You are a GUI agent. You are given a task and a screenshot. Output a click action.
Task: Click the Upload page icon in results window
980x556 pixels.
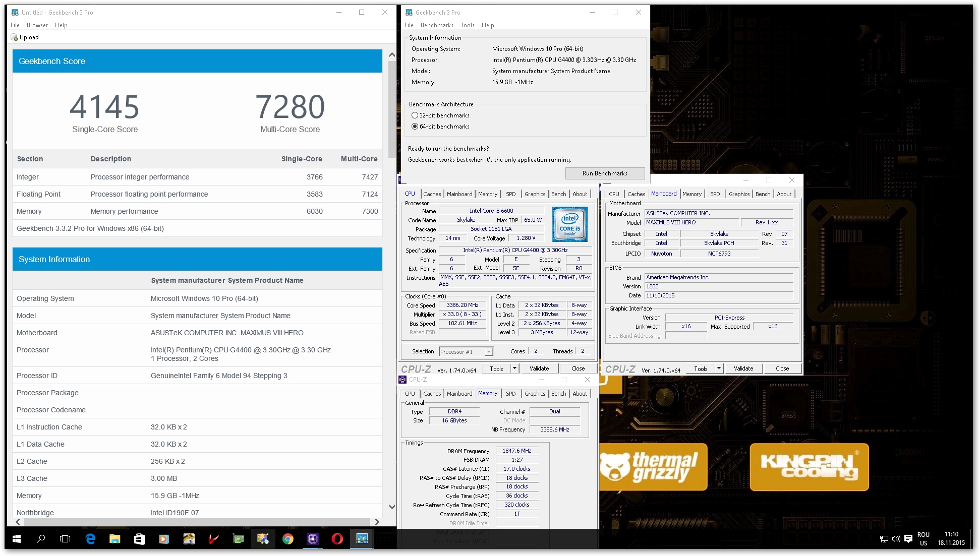point(14,37)
